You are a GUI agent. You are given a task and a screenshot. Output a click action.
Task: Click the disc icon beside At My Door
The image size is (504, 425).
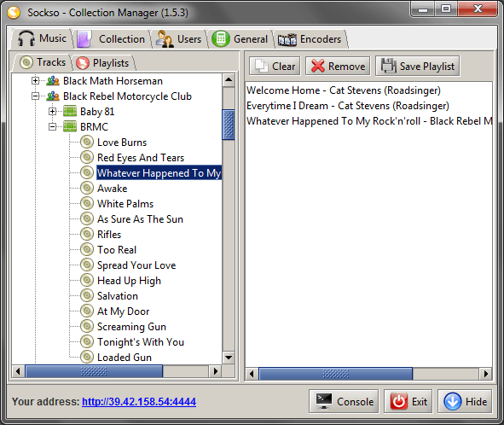click(x=87, y=311)
